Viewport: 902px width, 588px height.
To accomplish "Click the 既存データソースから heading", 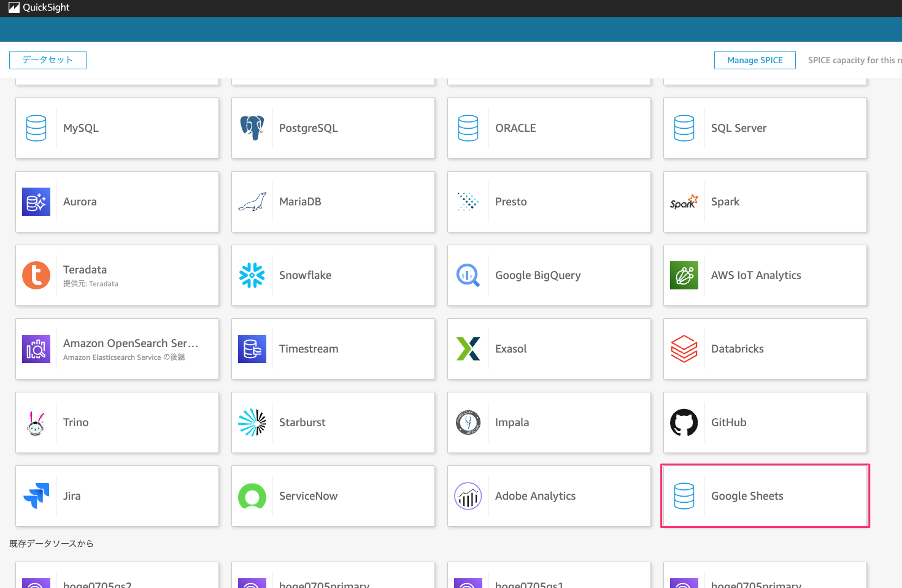I will 52,544.
